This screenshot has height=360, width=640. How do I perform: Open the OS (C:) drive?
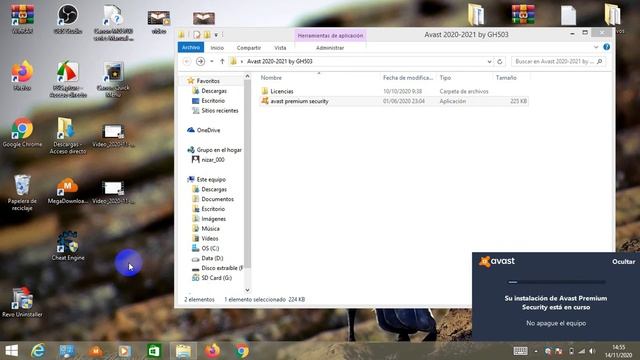[x=210, y=248]
